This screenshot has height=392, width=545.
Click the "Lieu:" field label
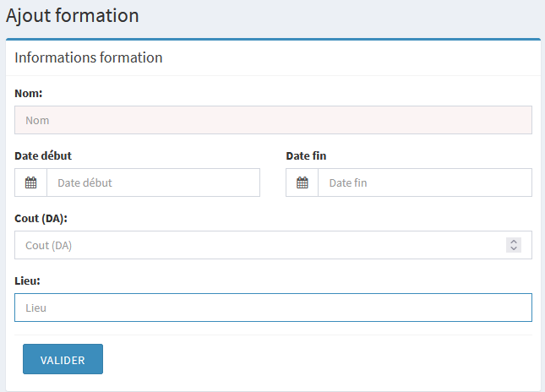point(28,280)
